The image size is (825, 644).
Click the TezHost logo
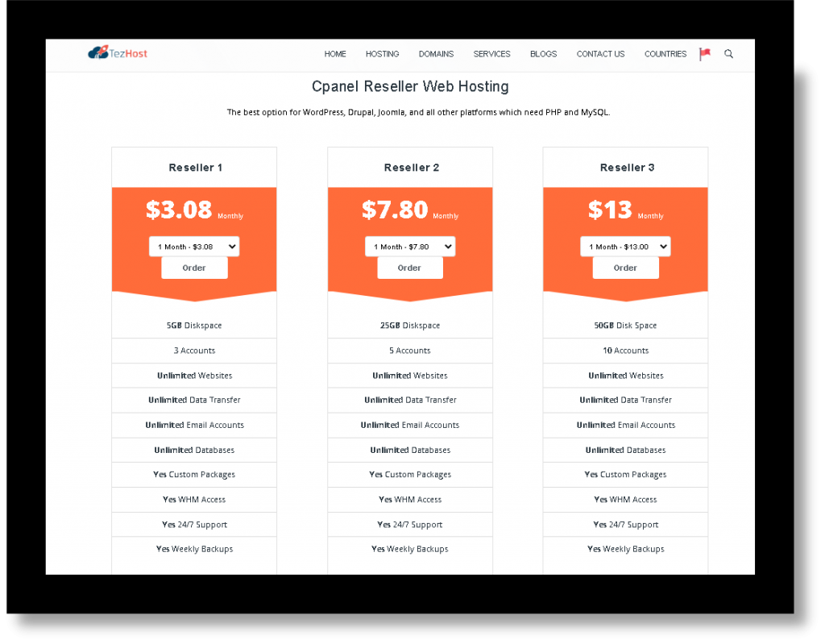coord(118,53)
